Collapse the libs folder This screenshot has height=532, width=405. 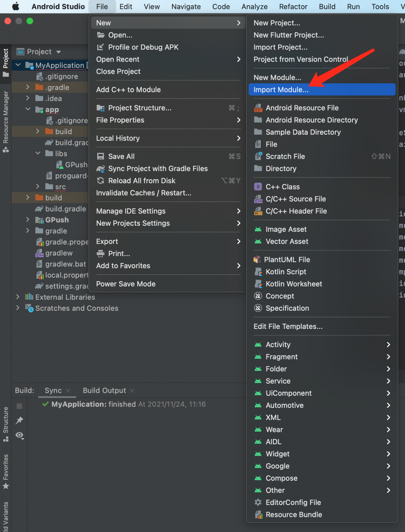pos(38,153)
